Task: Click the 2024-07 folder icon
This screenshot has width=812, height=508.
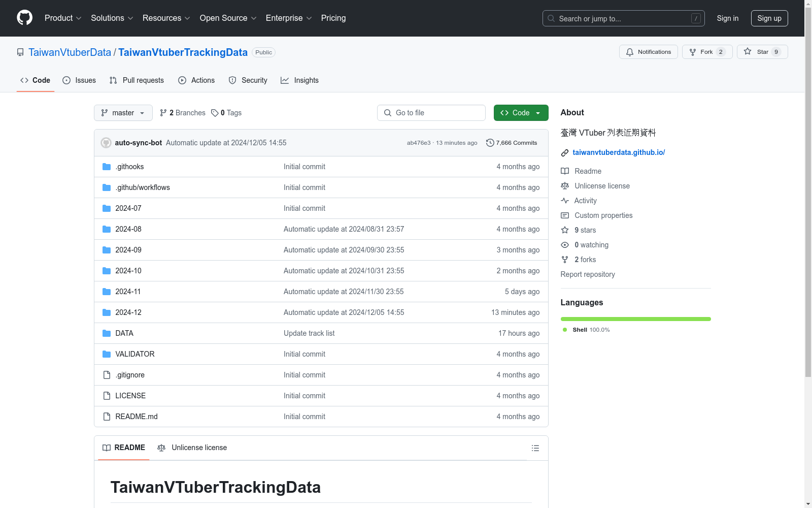Action: coord(107,208)
